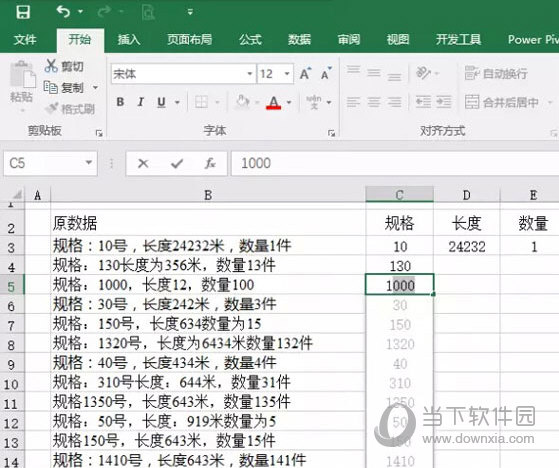Click the confirm checkmark in formula bar

(177, 164)
